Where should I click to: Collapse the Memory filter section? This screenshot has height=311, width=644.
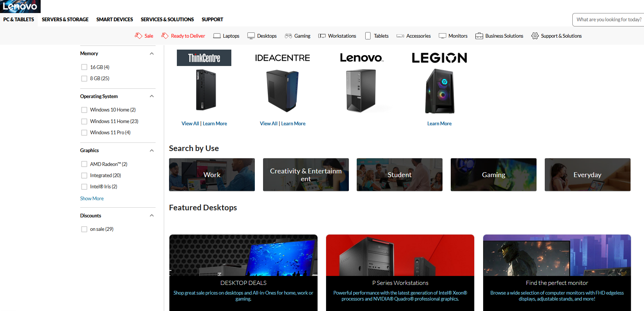coord(152,53)
